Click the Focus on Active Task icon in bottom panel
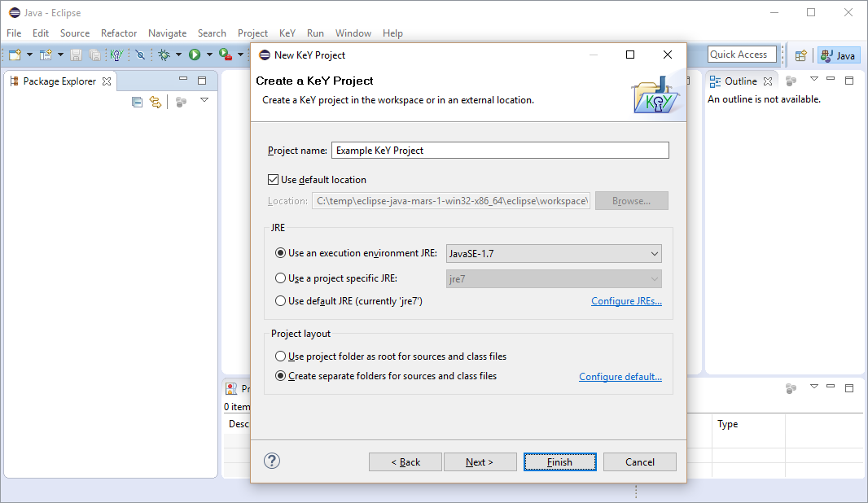The height and width of the screenshot is (503, 868). click(x=791, y=389)
